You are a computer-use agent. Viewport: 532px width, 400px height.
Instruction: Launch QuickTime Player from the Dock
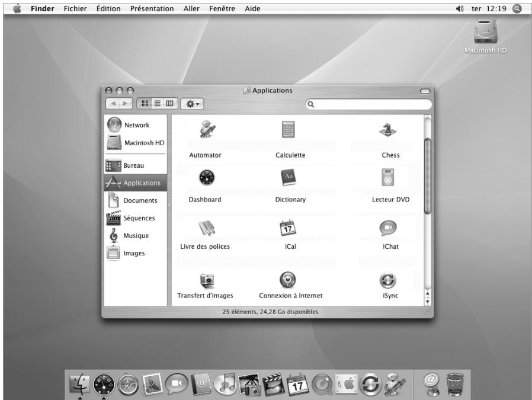click(322, 385)
